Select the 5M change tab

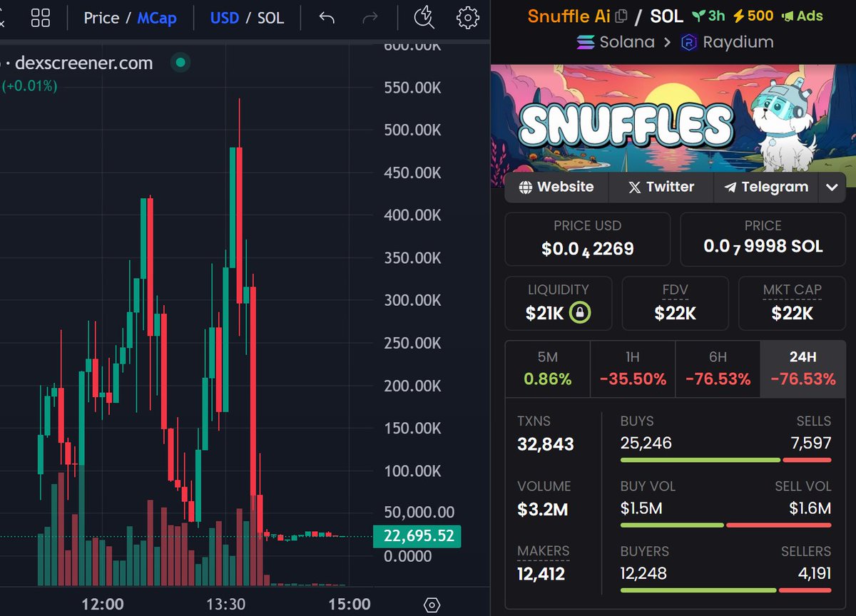547,369
